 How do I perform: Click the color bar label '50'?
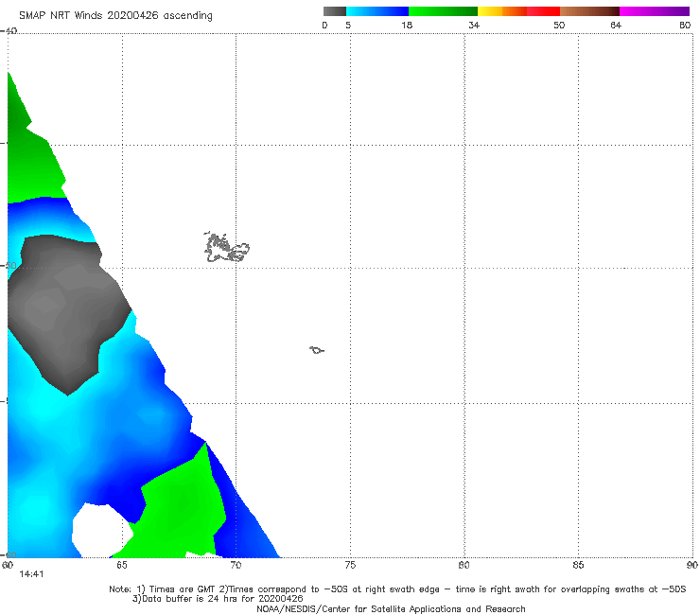tap(559, 25)
